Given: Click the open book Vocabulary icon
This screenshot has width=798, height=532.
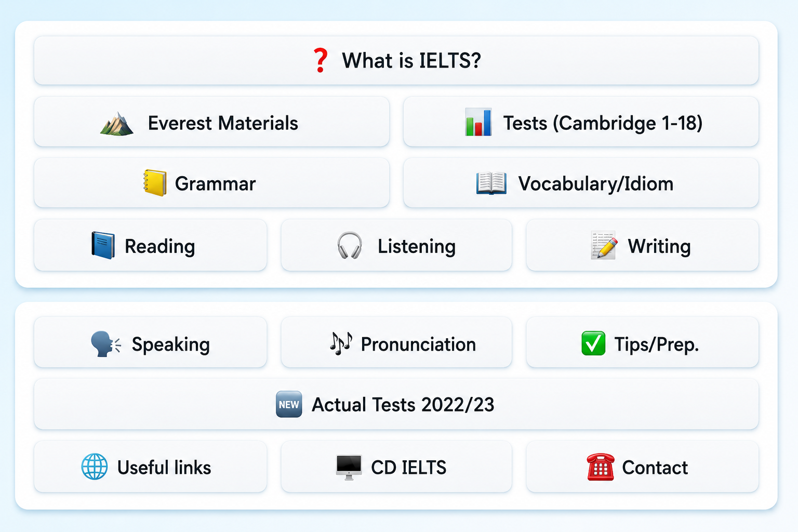Looking at the screenshot, I should [491, 183].
